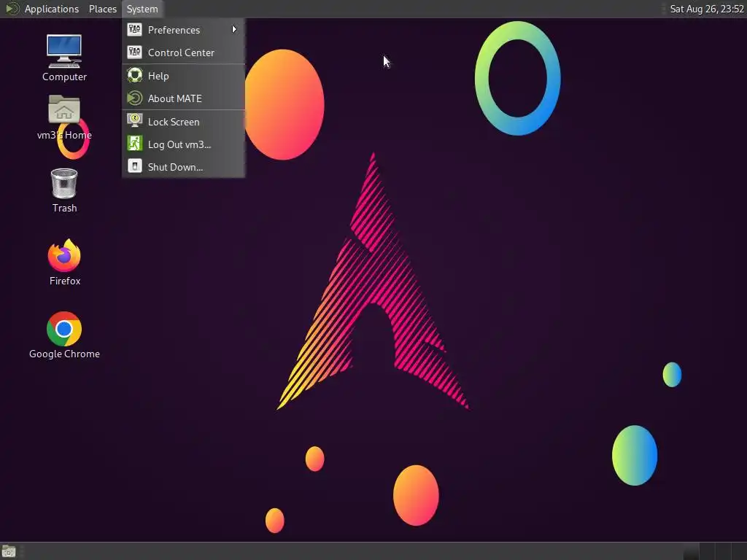This screenshot has height=560, width=747.
Task: Choose Shut Down... from the System menu
Action: 183,167
